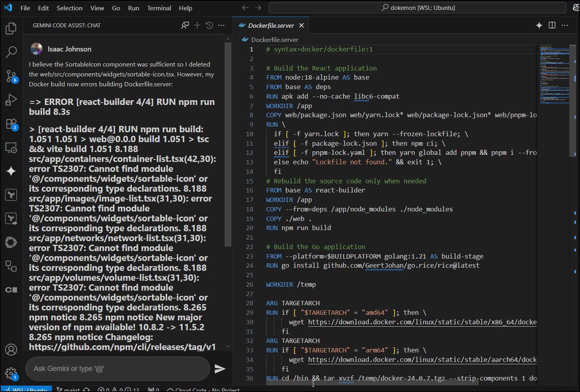Click '# syntax=docker/dockerfile:1' comment line
The width and height of the screenshot is (580, 392).
pyautogui.click(x=319, y=49)
